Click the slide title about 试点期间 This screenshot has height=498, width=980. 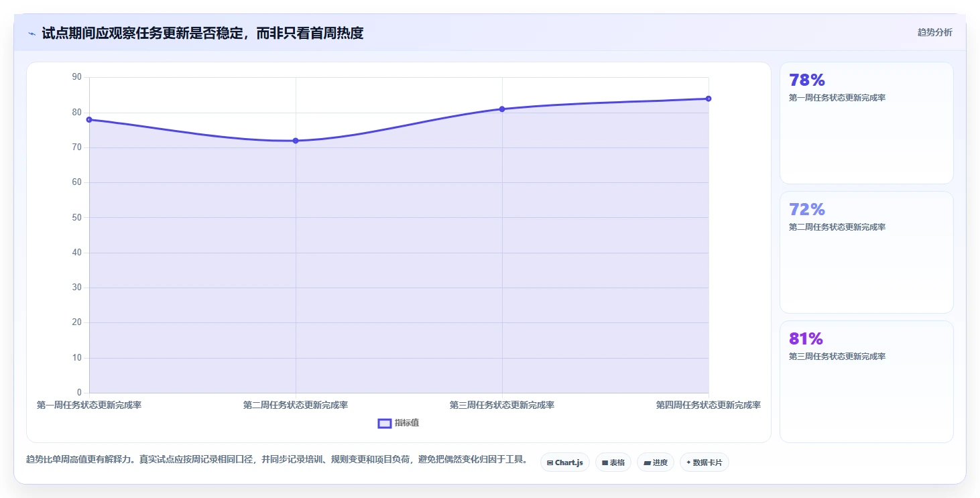[x=202, y=33]
